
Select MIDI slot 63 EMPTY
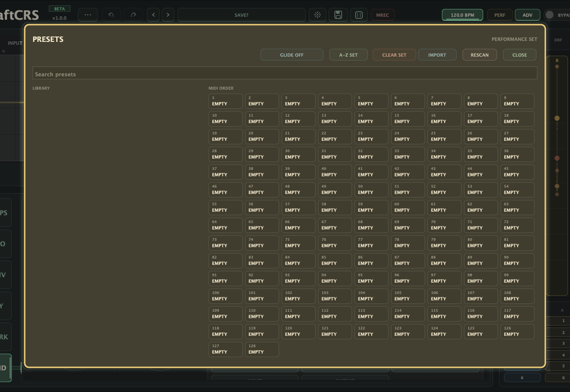(x=517, y=208)
